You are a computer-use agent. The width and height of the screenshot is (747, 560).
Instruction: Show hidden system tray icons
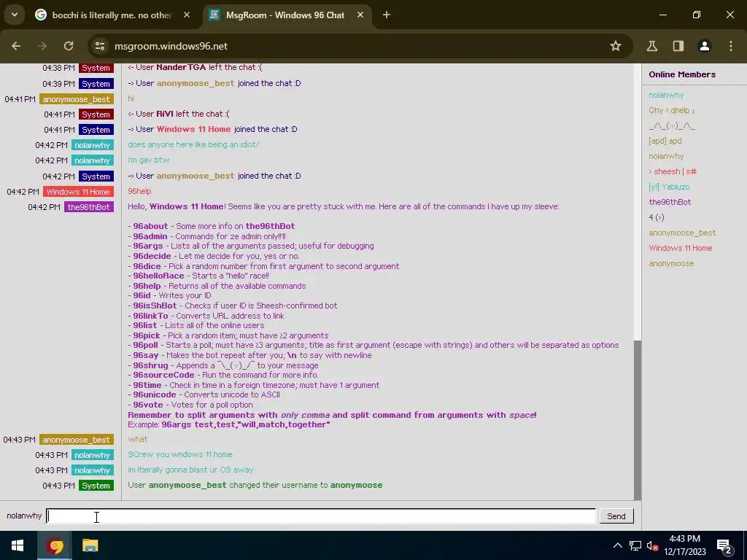(x=617, y=545)
